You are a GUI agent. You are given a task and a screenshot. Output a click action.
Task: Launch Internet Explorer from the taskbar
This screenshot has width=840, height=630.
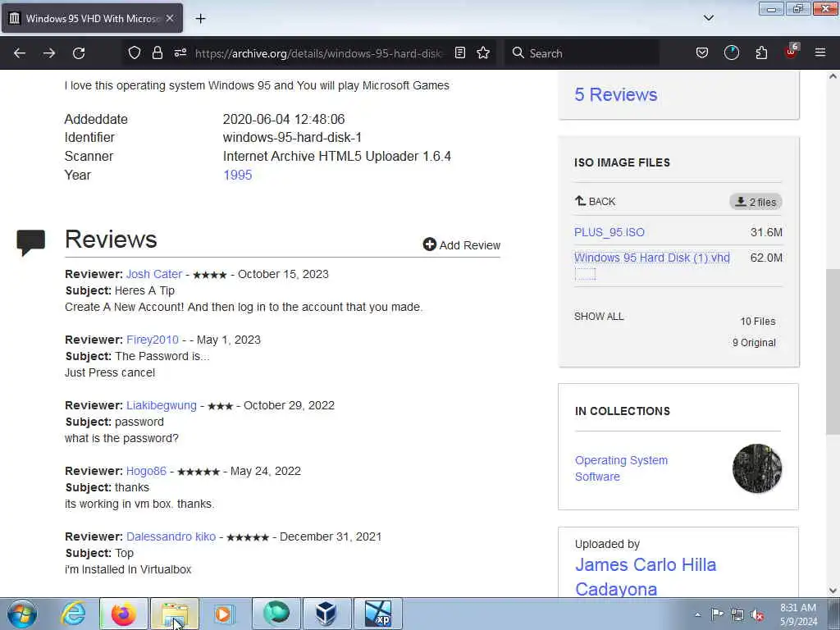[73, 614]
